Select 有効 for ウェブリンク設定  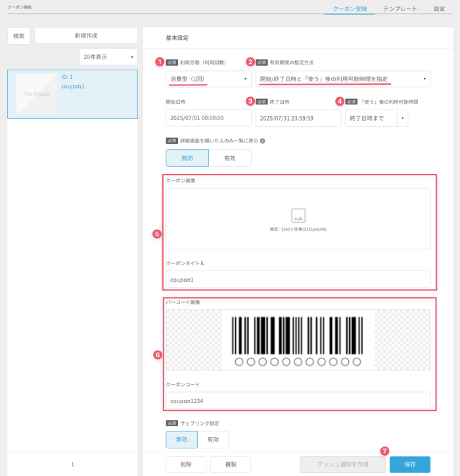tap(213, 439)
